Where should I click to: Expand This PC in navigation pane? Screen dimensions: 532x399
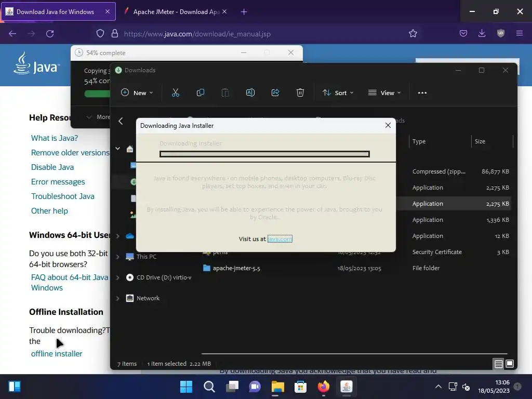[118, 257]
